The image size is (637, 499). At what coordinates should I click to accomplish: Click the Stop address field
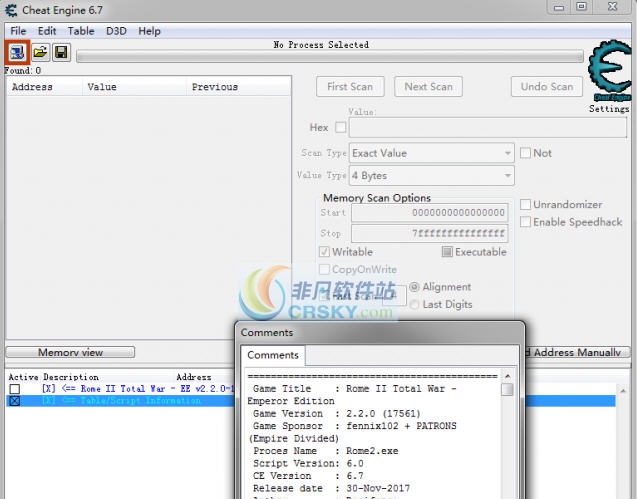(429, 233)
